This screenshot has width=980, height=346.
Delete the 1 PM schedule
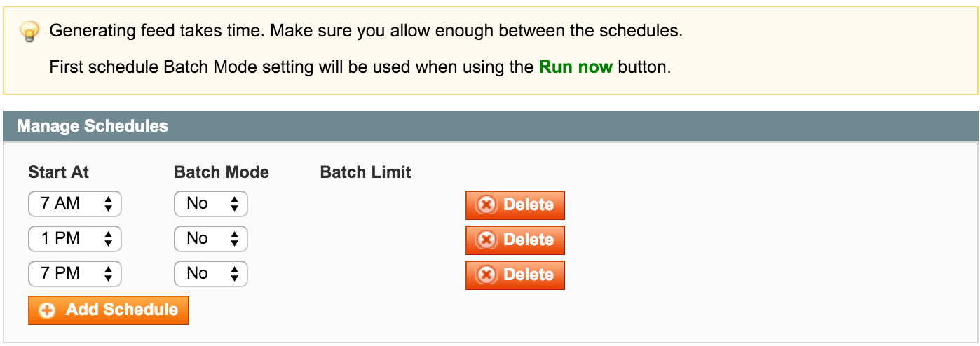point(515,240)
